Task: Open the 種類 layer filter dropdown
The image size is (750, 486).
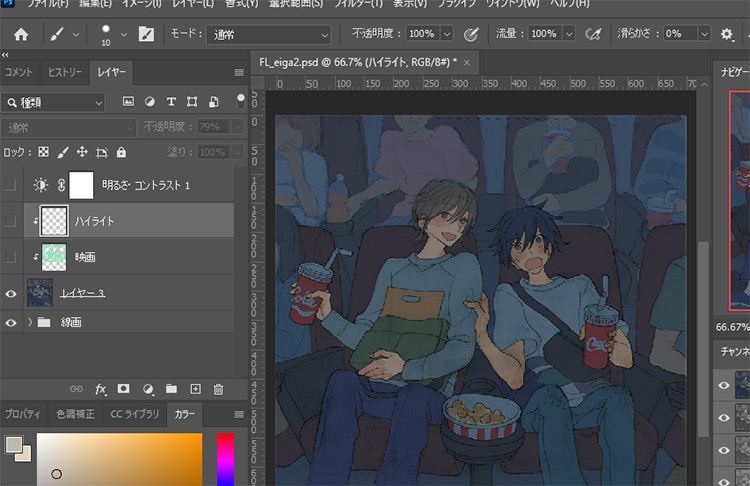Action: pyautogui.click(x=54, y=102)
